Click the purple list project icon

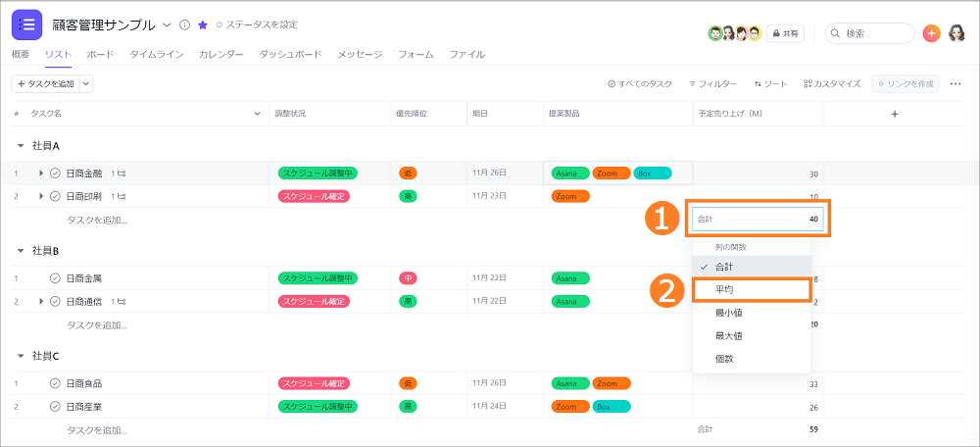(26, 25)
